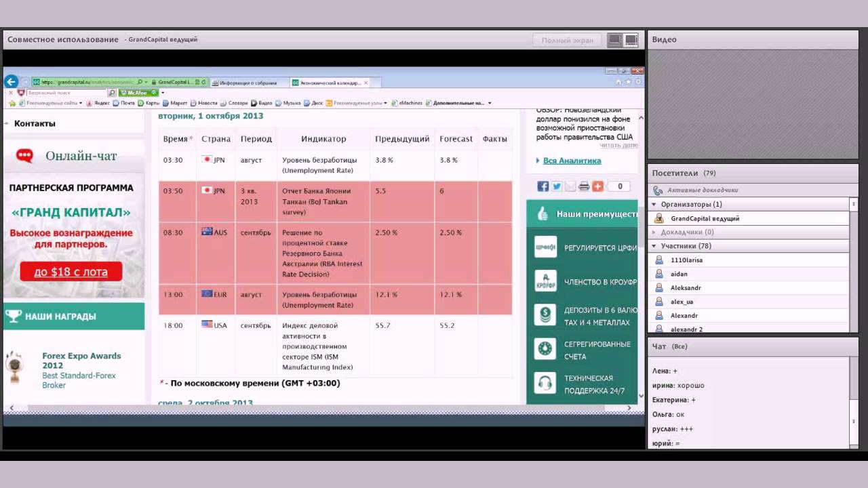
Task: Open the Онлайн-чат link
Action: 81,156
